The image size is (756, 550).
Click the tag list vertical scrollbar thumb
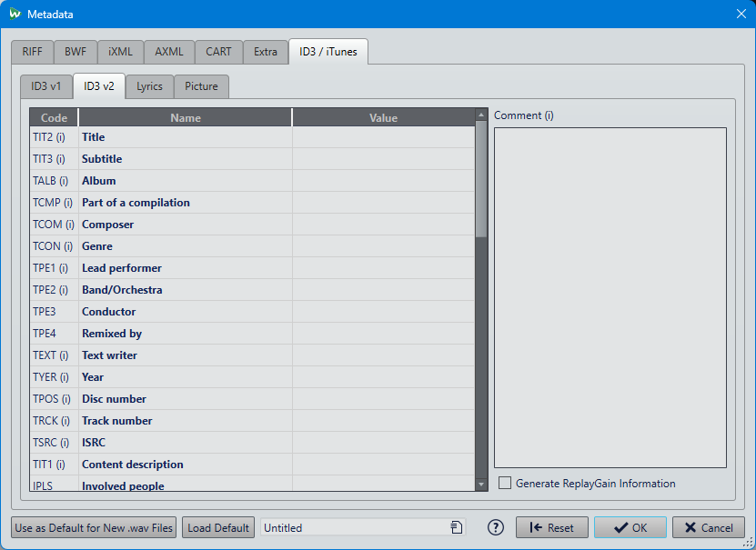coord(480,179)
